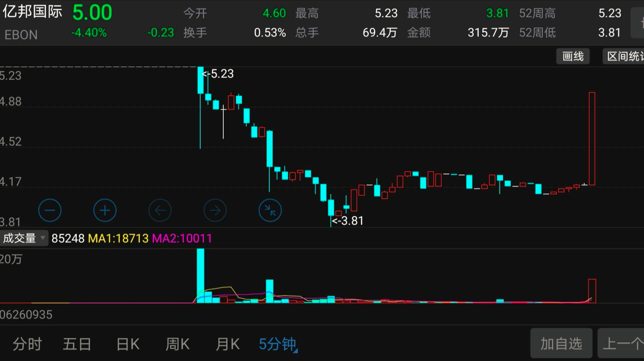Tap the 总手 value 69.4万
Image resolution: width=644 pixels, height=361 pixels.
click(x=380, y=33)
